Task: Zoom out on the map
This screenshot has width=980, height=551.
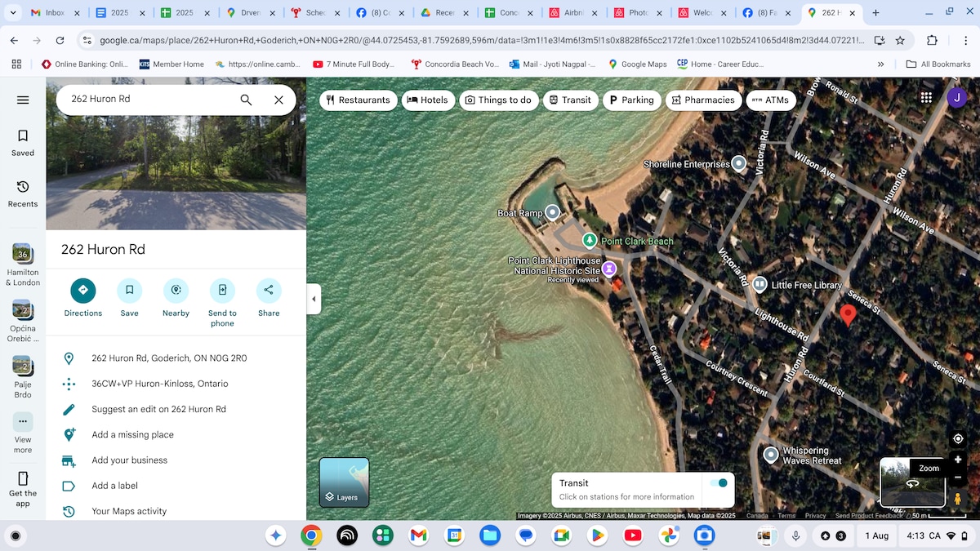Action: click(x=958, y=478)
